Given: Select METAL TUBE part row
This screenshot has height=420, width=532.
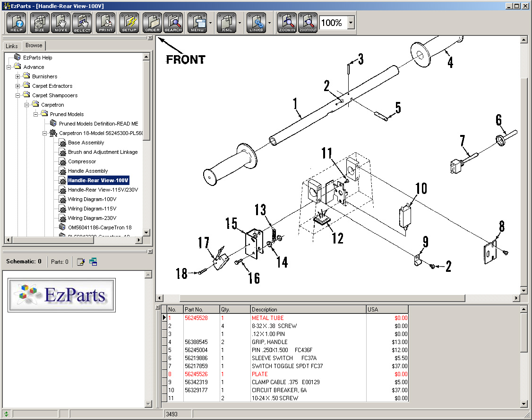Looking at the screenshot, I should point(285,318).
